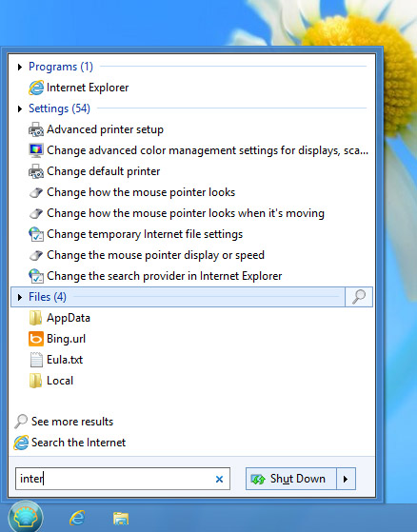The height and width of the screenshot is (532, 417).
Task: Click the Settings (54) header text
Action: click(59, 108)
